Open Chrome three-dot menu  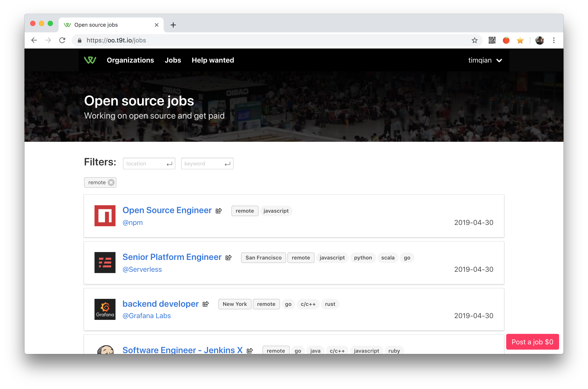[x=554, y=40]
